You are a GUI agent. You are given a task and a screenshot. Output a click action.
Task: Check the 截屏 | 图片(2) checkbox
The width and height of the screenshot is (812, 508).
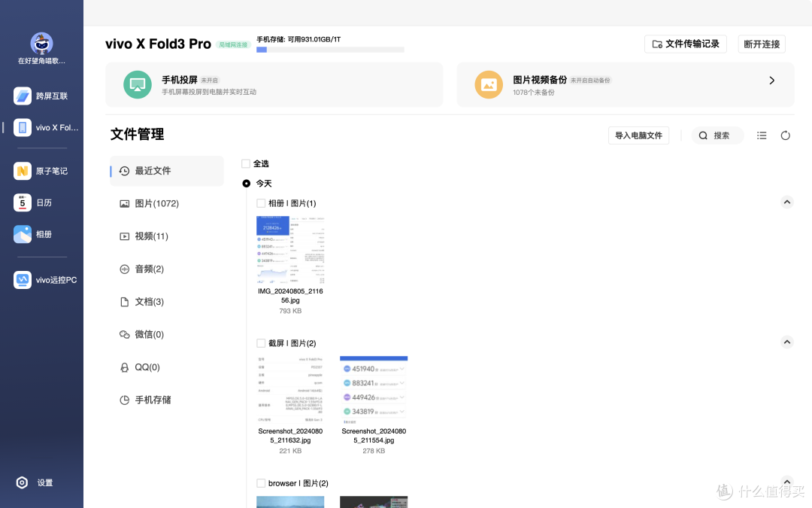coord(261,343)
